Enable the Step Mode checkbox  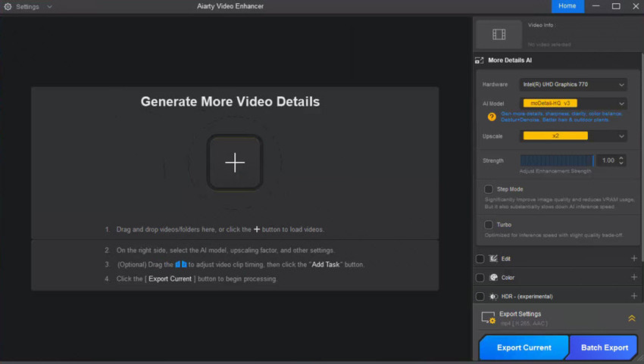click(x=489, y=189)
